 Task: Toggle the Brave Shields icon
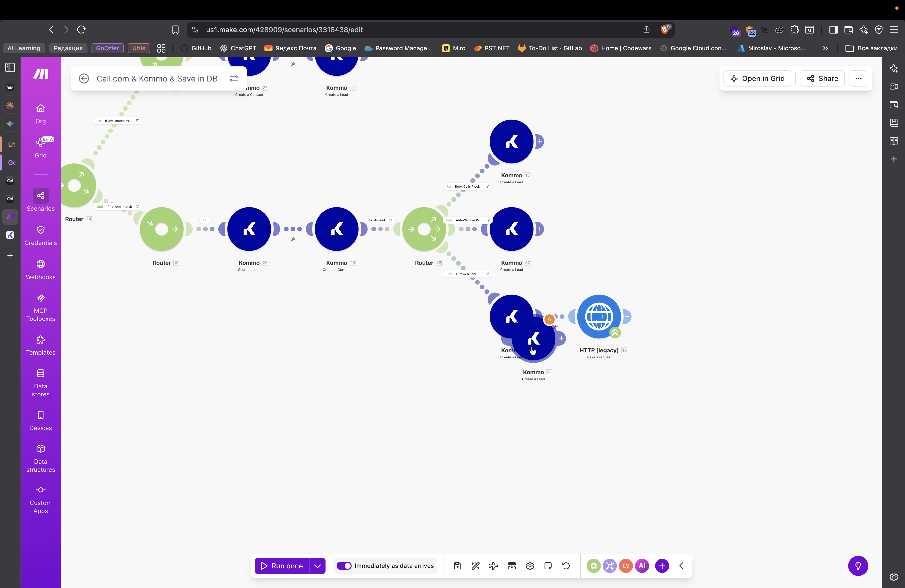[665, 30]
